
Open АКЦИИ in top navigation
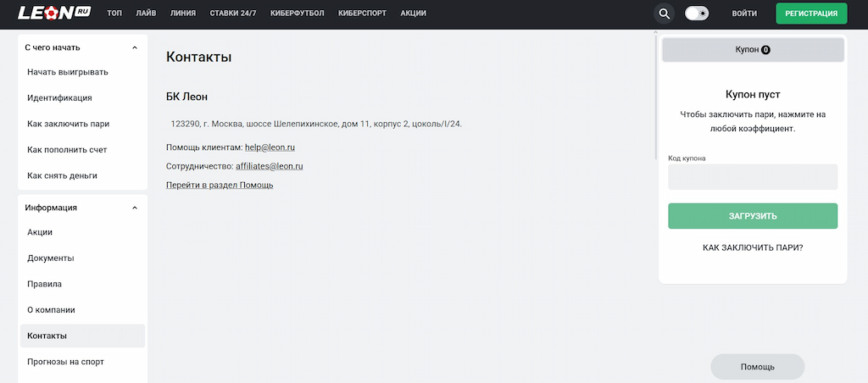(413, 14)
